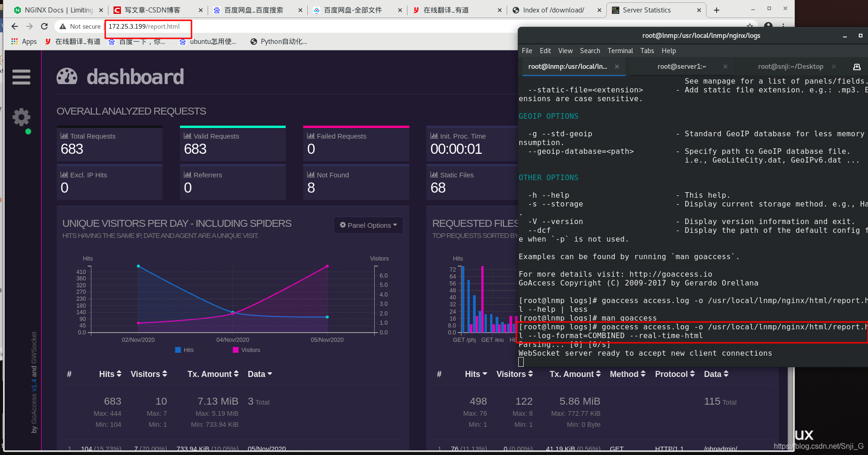Close the CSDN blog tab
868x455 pixels.
pyautogui.click(x=200, y=10)
